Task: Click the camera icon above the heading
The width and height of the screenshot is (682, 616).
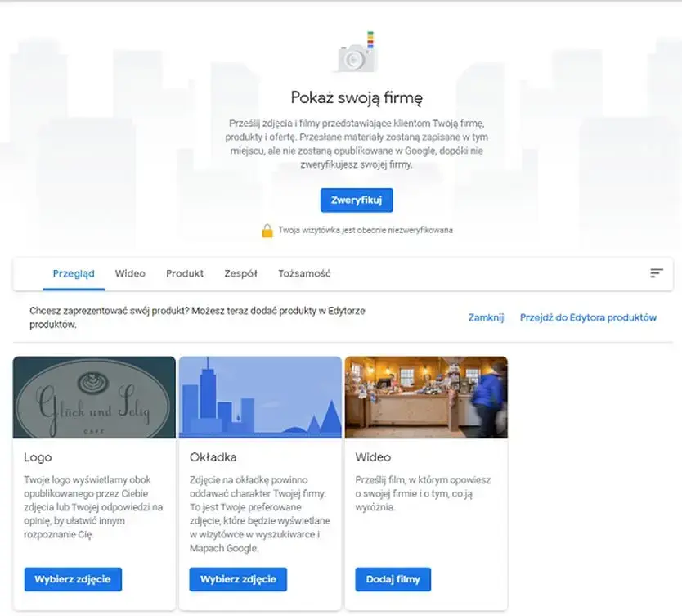Action: [x=357, y=54]
